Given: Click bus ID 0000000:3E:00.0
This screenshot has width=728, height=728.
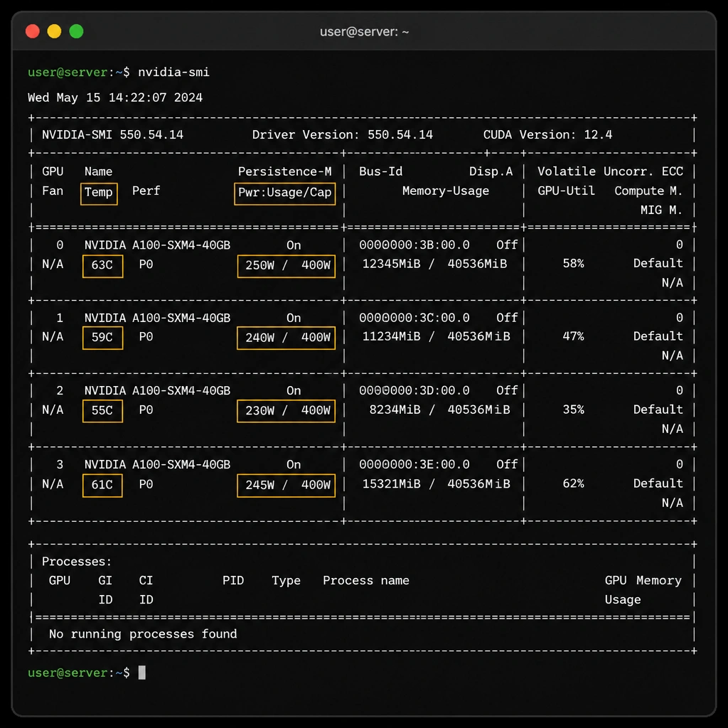Looking at the screenshot, I should point(414,464).
